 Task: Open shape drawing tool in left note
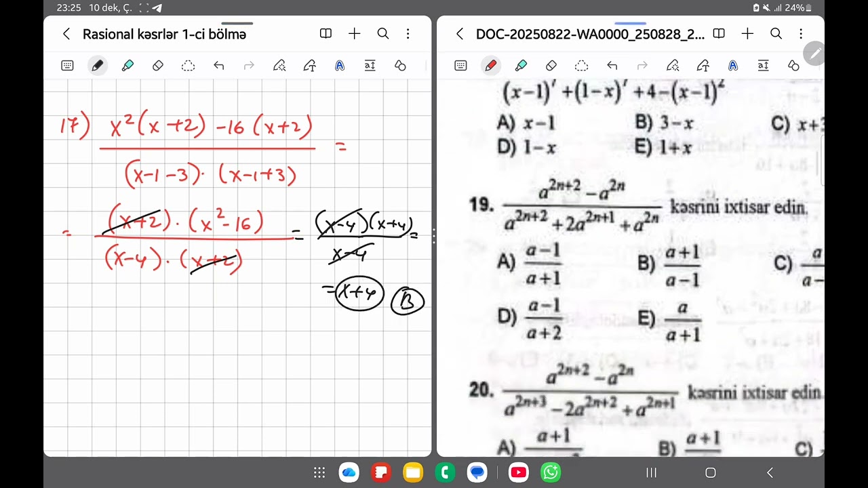click(309, 66)
